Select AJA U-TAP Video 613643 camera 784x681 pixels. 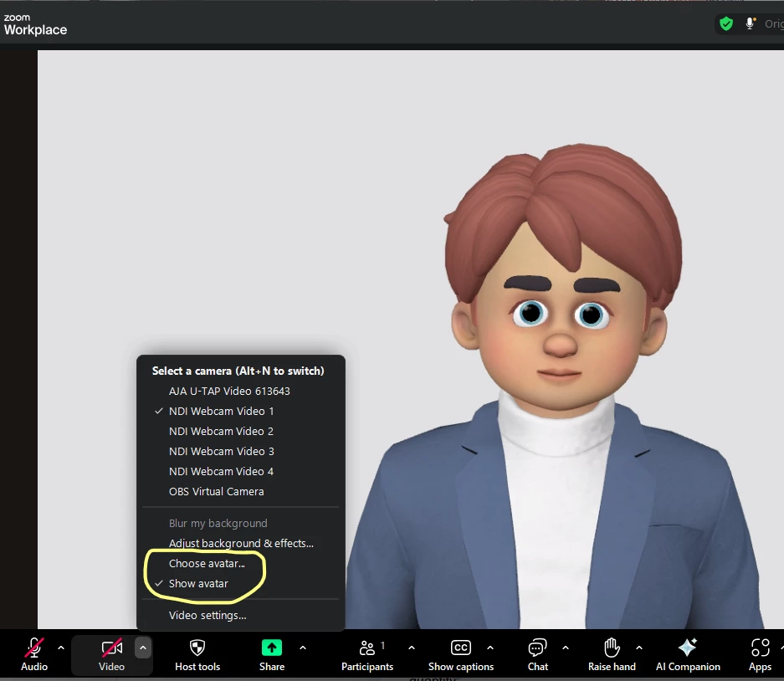pyautogui.click(x=240, y=392)
